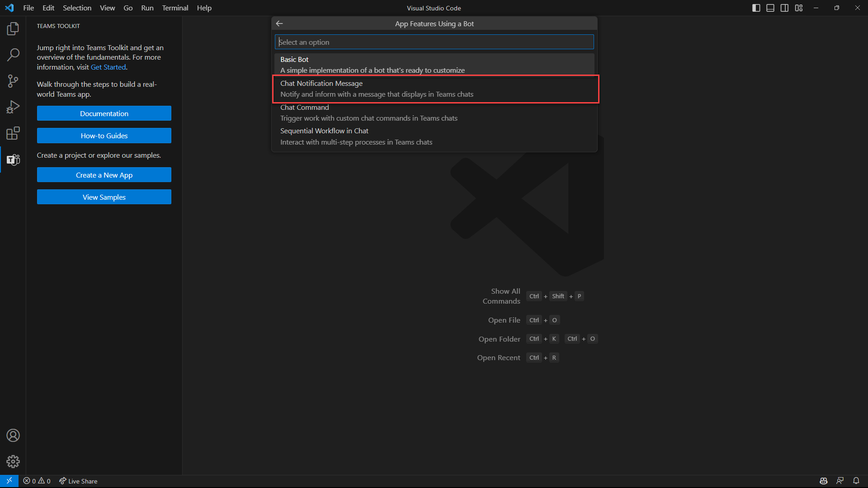The height and width of the screenshot is (488, 868).
Task: Click the Accounts icon at bottom
Action: point(13,435)
